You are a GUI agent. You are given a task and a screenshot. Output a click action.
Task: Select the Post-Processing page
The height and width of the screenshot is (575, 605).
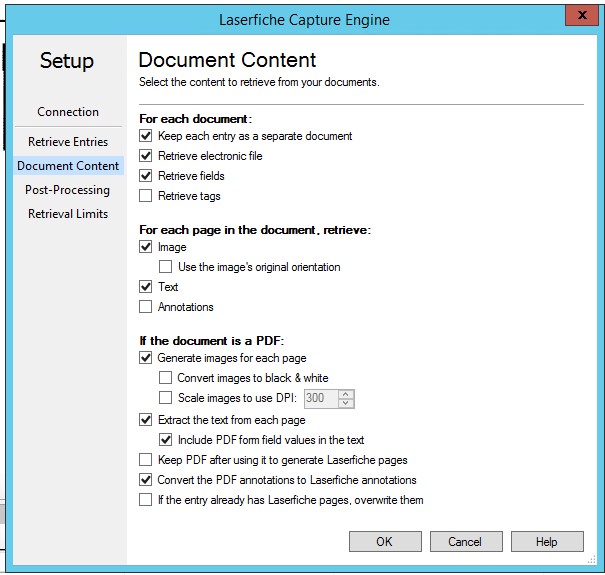68,190
